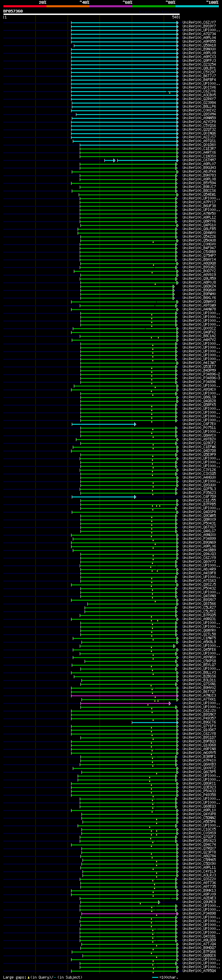Click the =100char. scale legend
Screen dimensions: 222x980
[164, 977]
